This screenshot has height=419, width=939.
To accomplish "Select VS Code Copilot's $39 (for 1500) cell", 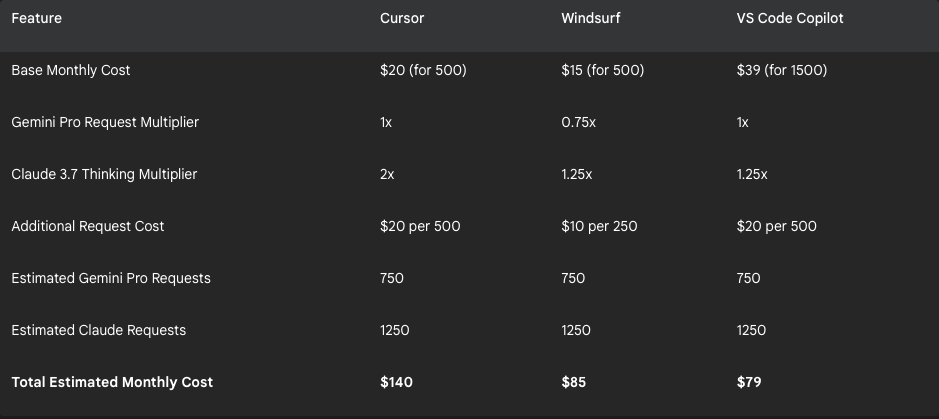I will click(782, 70).
